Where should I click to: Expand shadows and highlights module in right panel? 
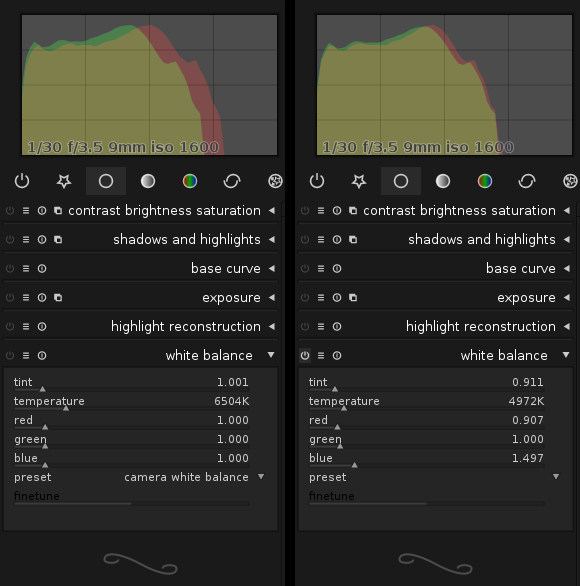tap(567, 239)
